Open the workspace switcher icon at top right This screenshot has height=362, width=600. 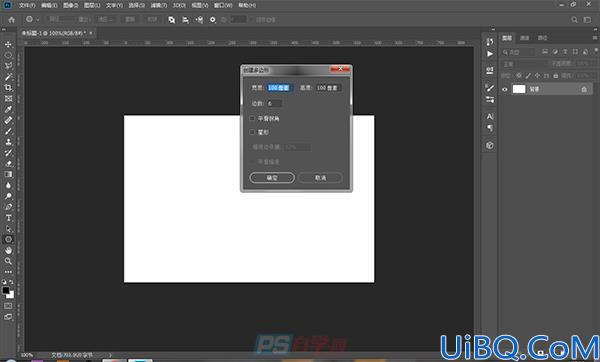587,20
